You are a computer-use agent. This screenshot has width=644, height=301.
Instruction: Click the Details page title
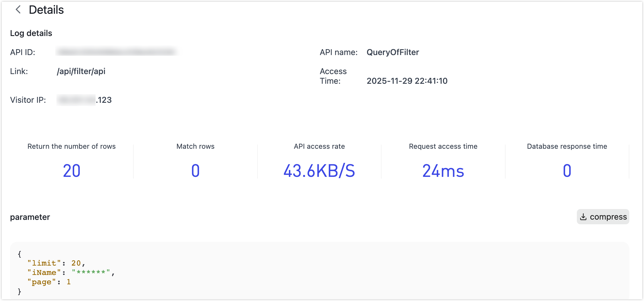pyautogui.click(x=46, y=10)
